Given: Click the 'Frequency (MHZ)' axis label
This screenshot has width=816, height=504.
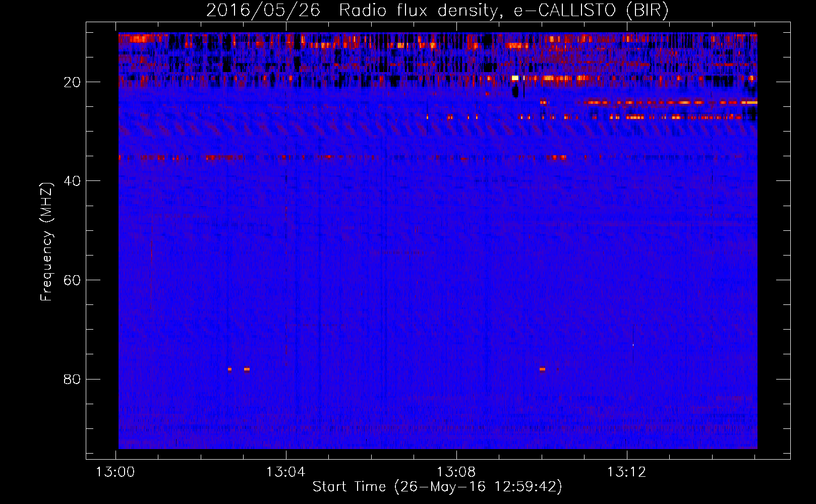Looking at the screenshot, I should coord(46,242).
